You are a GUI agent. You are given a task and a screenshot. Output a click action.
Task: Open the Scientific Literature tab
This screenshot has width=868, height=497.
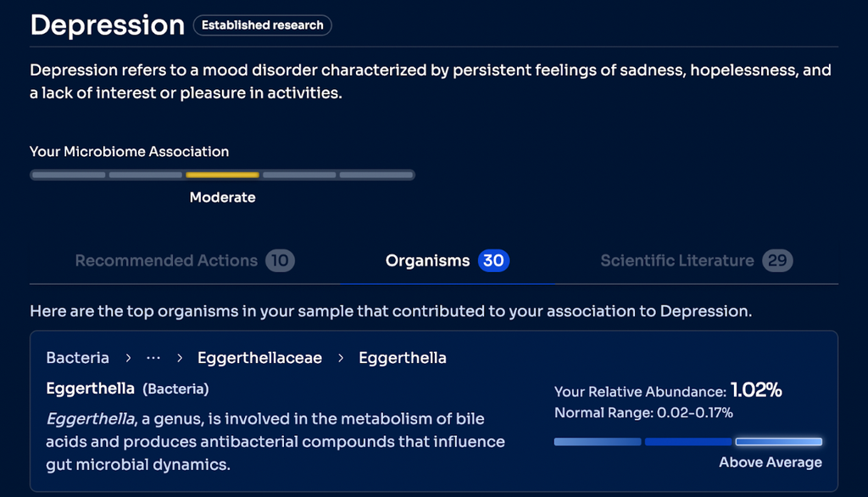coord(676,260)
